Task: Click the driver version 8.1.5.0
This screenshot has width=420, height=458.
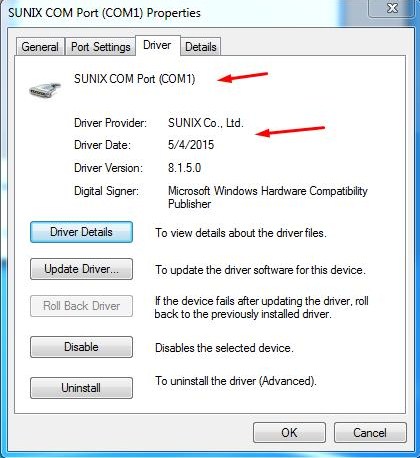Action: [x=184, y=168]
